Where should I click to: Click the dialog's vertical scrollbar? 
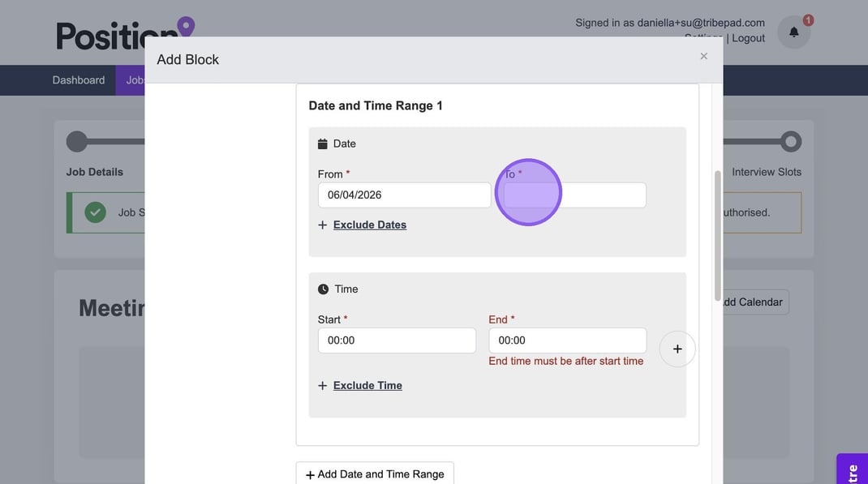(x=717, y=235)
